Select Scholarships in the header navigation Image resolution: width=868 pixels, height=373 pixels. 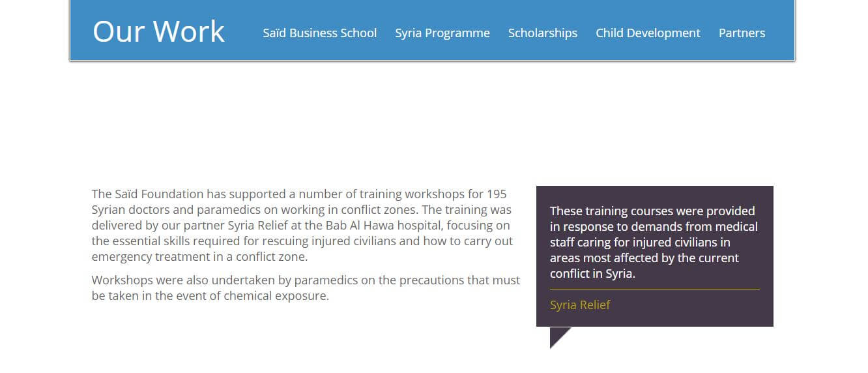[x=543, y=33]
